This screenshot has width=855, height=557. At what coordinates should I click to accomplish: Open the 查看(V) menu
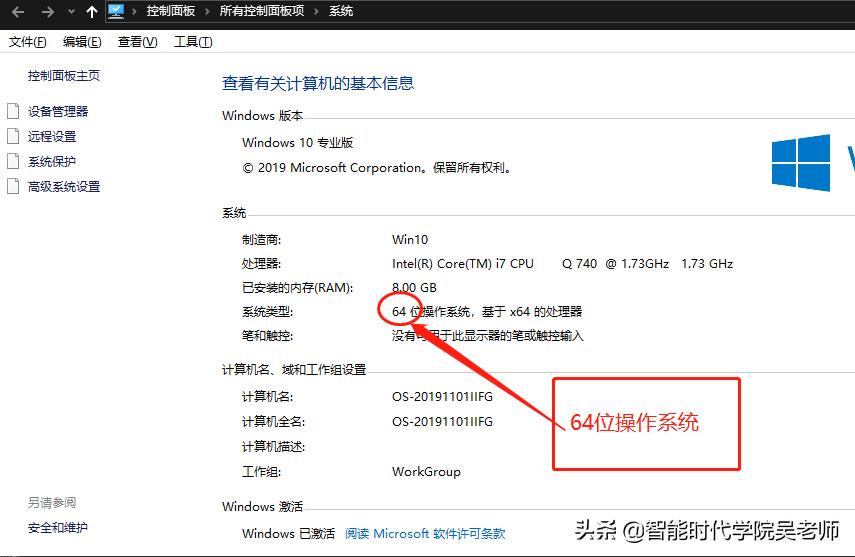pos(137,42)
